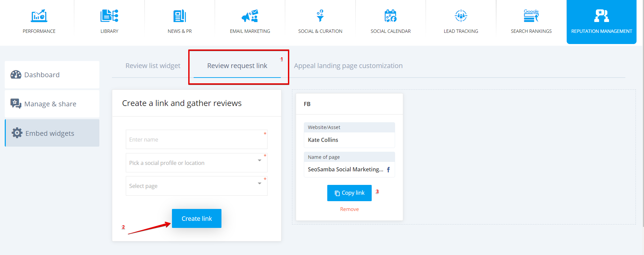Viewport: 644px width, 255px height.
Task: Click the Embed widgets gear icon
Action: pos(17,133)
